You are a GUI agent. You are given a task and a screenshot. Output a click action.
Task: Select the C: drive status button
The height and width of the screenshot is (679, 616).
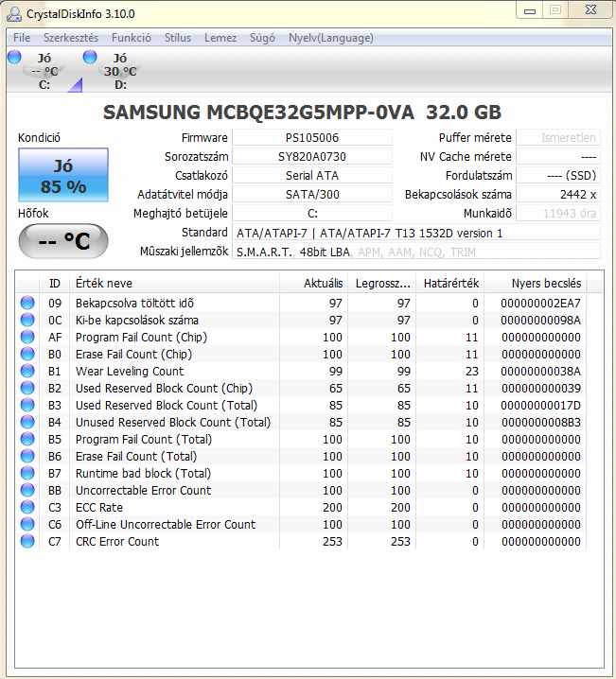[44, 71]
